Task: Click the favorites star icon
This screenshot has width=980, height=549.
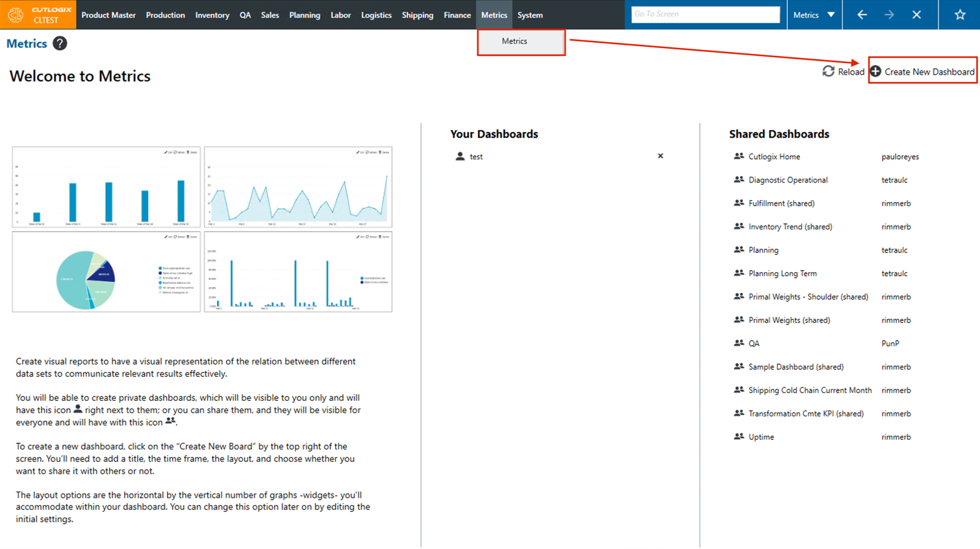Action: [x=959, y=15]
